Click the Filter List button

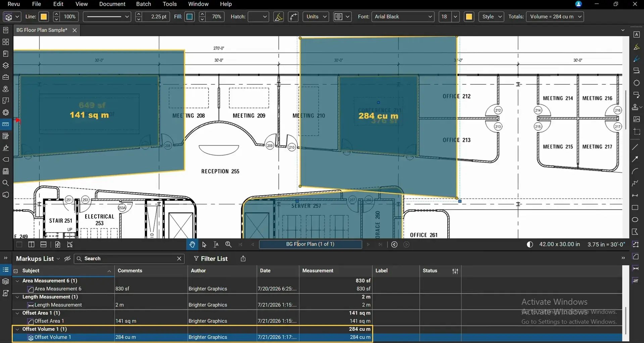pyautogui.click(x=211, y=259)
